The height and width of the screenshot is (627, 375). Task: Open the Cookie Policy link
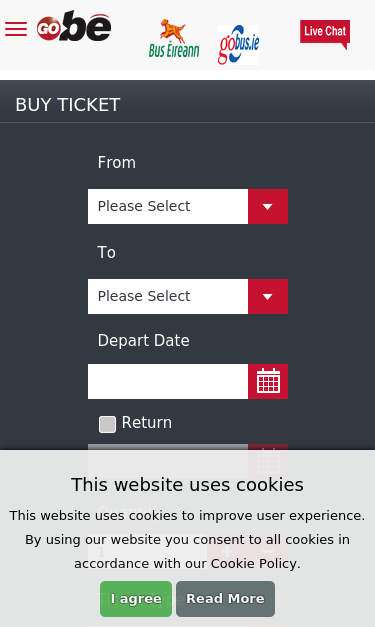(x=254, y=564)
